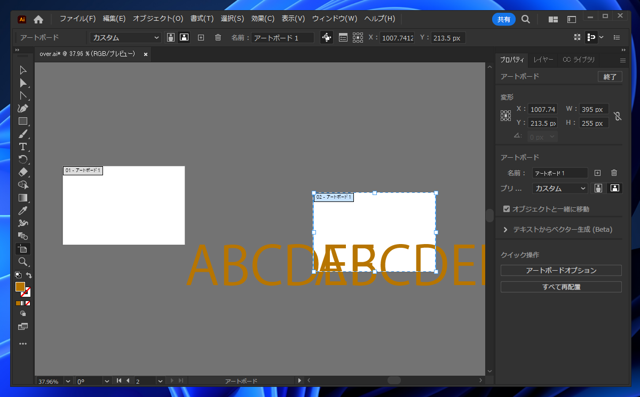Switch to CC ライブラリ tab
The height and width of the screenshot is (397, 640).
click(x=579, y=60)
